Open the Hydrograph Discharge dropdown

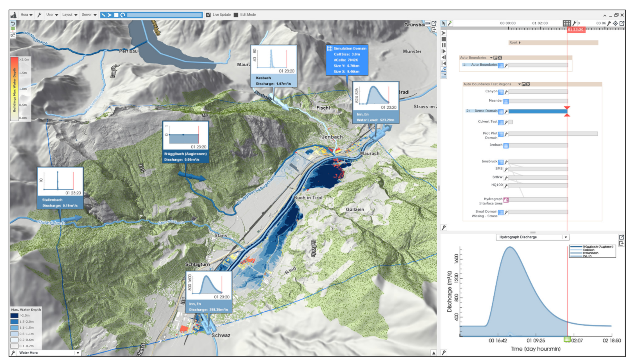tap(566, 237)
